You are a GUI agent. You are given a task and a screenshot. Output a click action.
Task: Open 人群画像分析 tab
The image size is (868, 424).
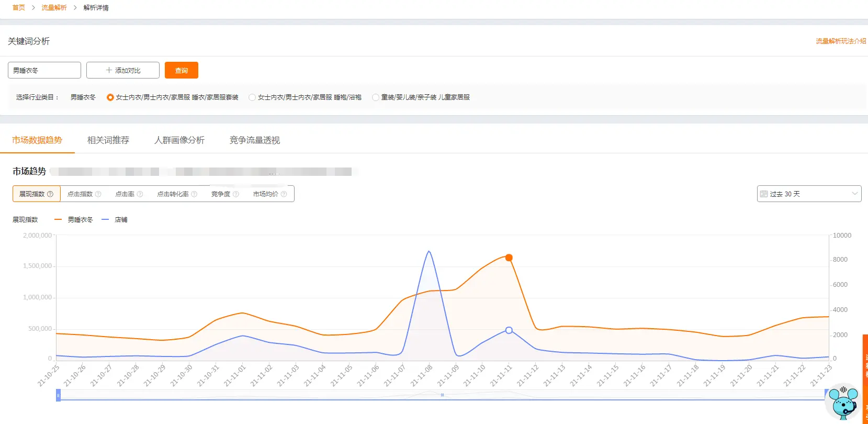point(179,140)
